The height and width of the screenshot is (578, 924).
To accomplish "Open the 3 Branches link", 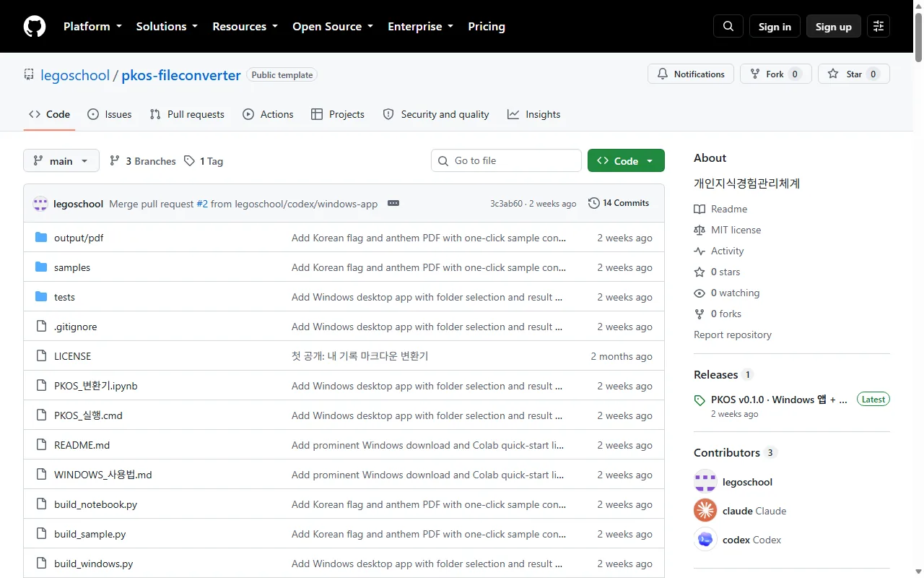I will click(x=143, y=161).
